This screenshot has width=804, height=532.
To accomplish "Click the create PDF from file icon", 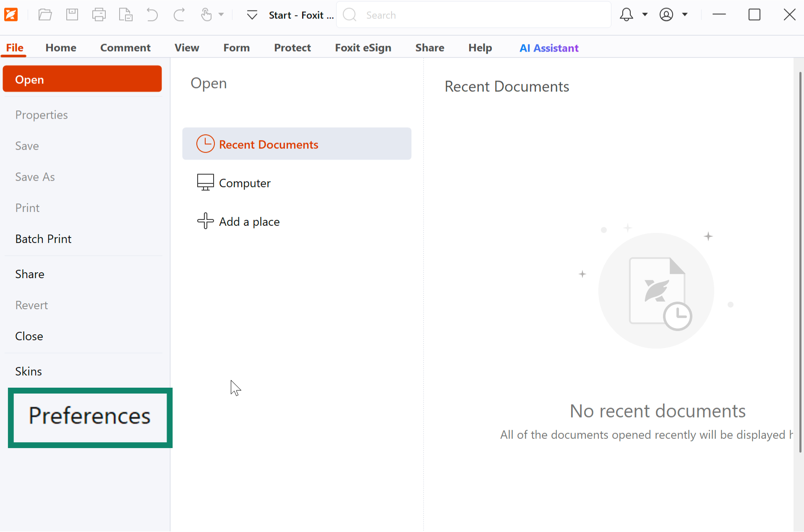I will pyautogui.click(x=125, y=15).
